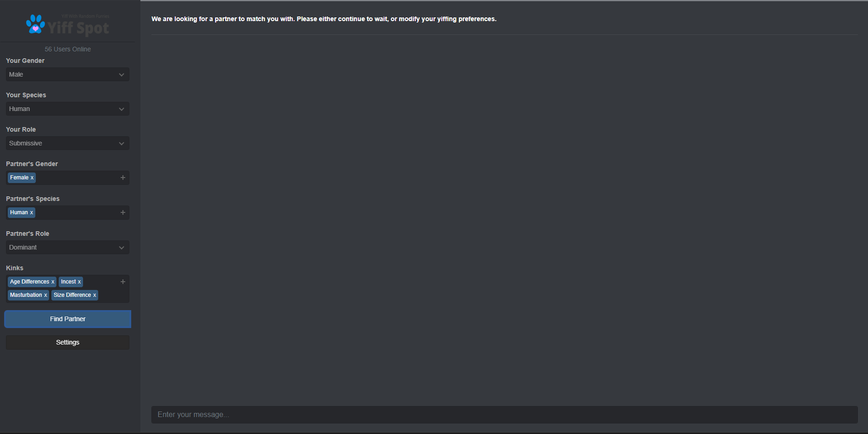This screenshot has height=434, width=868.
Task: Remove the Incest kink tag
Action: click(x=79, y=282)
